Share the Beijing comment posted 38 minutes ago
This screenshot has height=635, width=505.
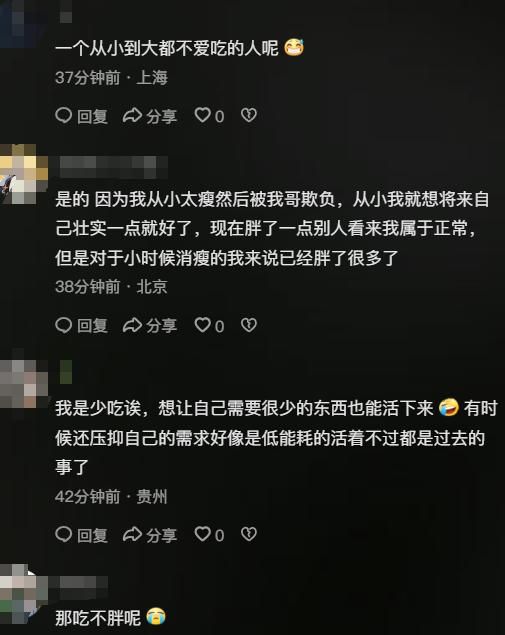pyautogui.click(x=150, y=325)
